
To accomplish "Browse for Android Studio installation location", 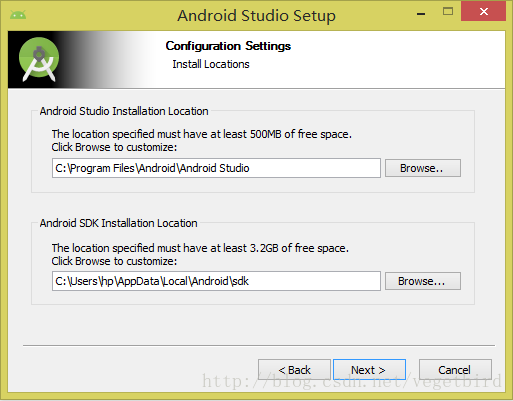I will click(423, 168).
